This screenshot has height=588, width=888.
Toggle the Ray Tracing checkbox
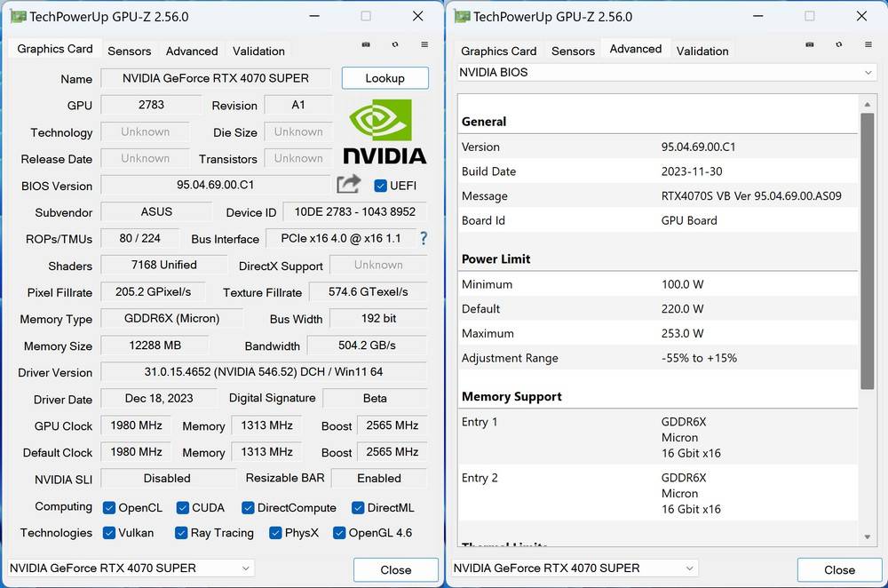pos(181,533)
